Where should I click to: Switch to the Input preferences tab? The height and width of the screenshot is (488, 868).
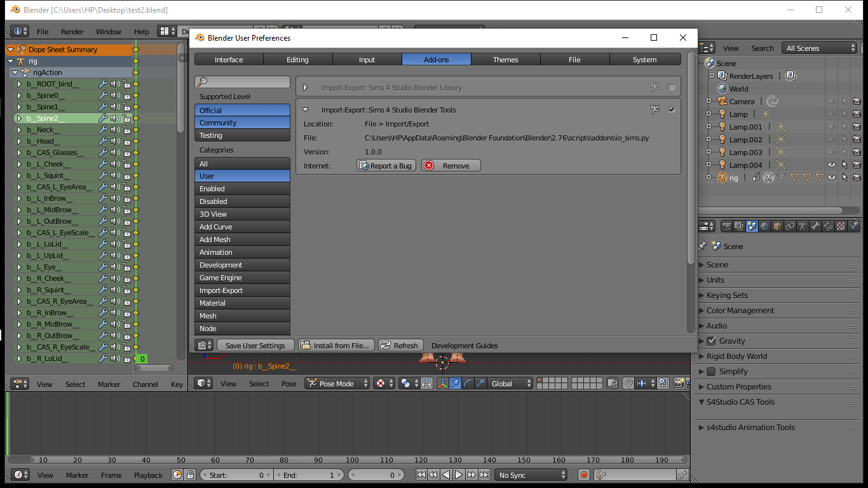pos(367,59)
